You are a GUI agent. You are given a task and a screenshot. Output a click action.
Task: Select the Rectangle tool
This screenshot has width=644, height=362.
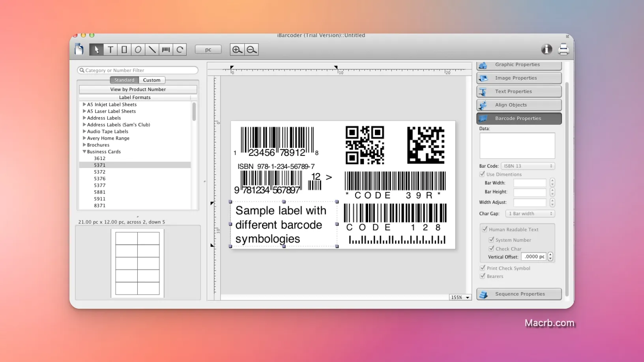coord(124,50)
